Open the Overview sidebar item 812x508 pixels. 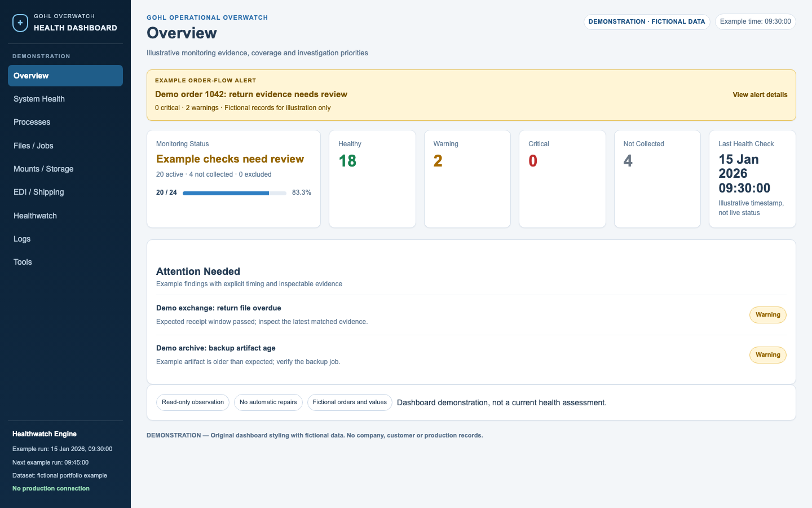(x=65, y=76)
